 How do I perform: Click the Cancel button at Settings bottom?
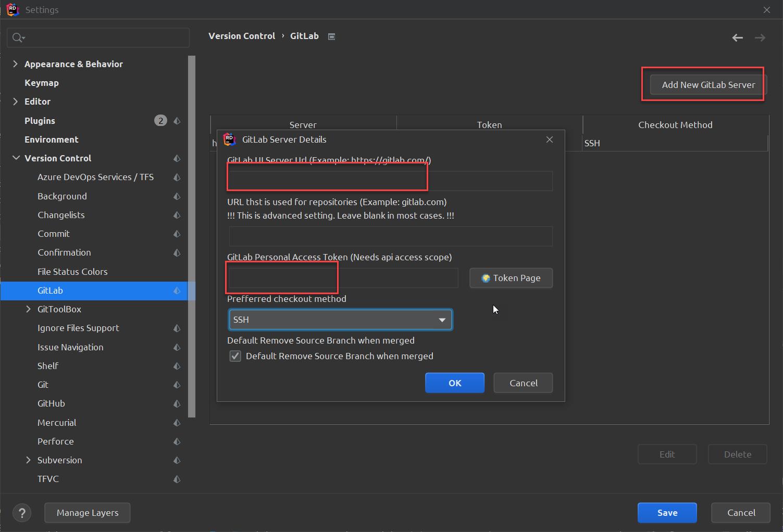coord(741,513)
